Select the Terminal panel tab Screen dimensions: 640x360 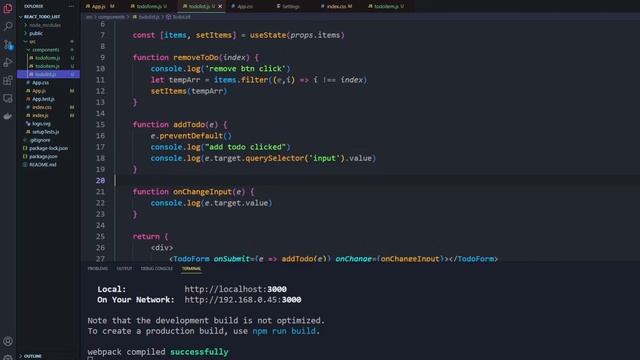(x=191, y=269)
